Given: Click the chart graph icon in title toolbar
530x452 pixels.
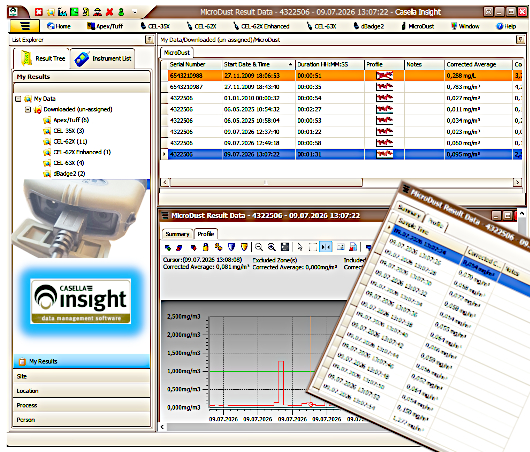Looking at the screenshot, I should (62, 12).
